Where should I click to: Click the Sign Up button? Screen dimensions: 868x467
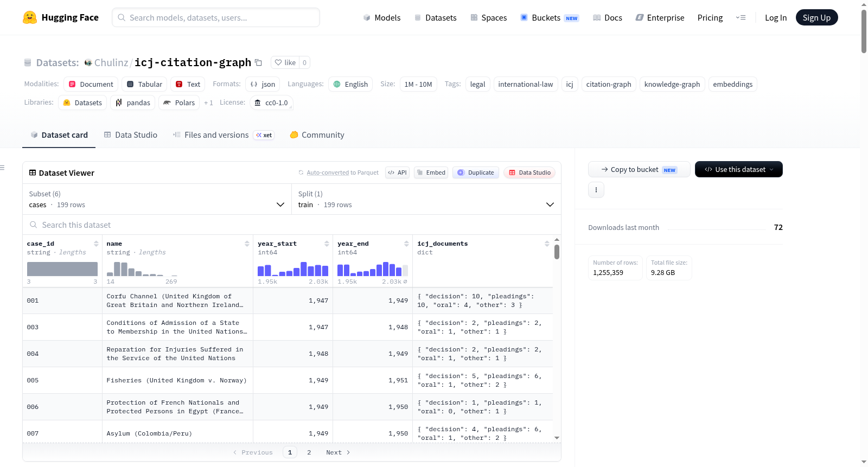pyautogui.click(x=816, y=17)
